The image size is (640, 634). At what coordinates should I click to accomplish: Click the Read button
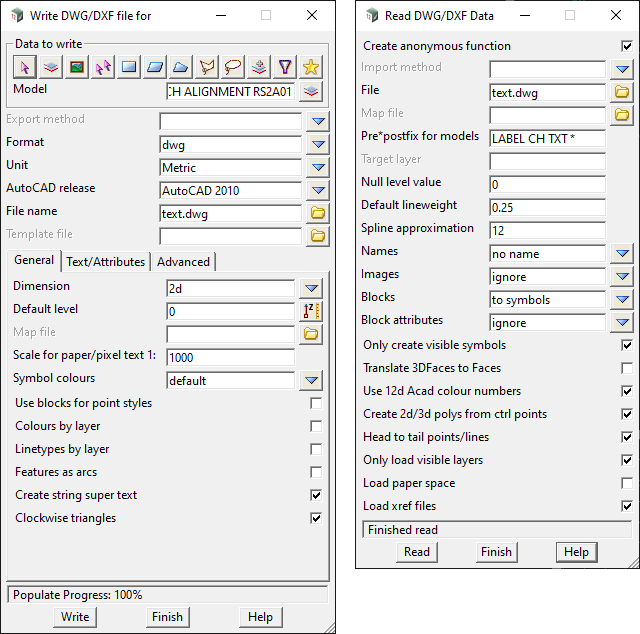pyautogui.click(x=417, y=552)
